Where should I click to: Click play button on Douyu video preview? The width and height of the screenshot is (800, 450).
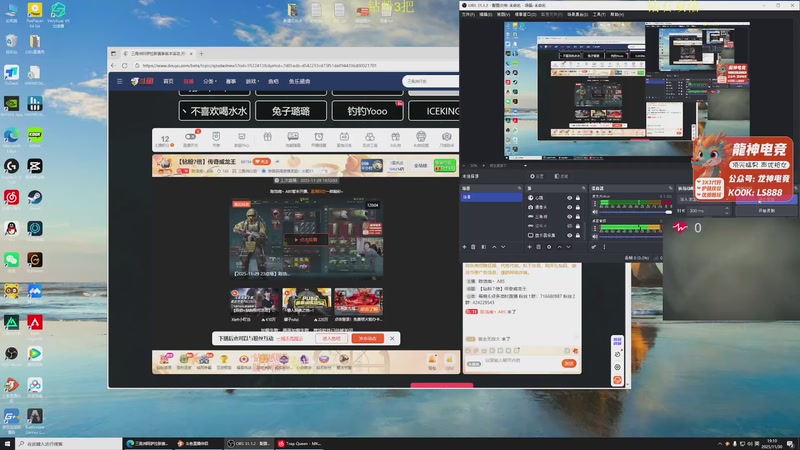point(306,239)
